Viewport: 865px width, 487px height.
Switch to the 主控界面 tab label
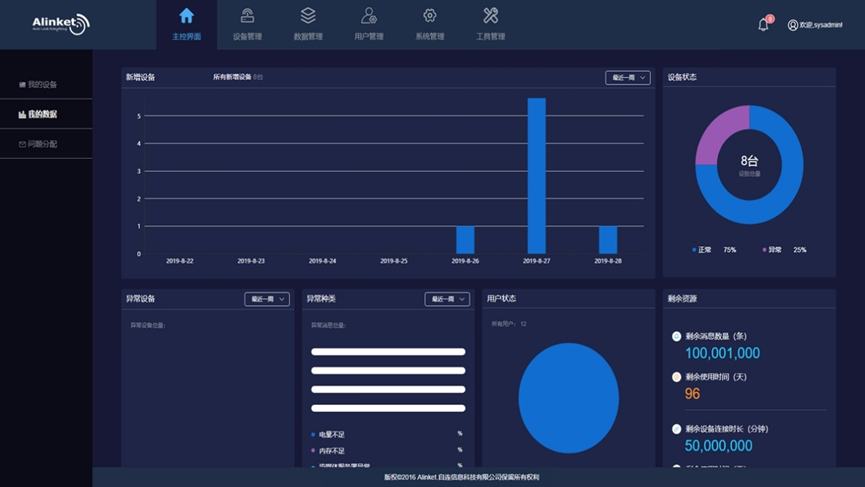186,36
